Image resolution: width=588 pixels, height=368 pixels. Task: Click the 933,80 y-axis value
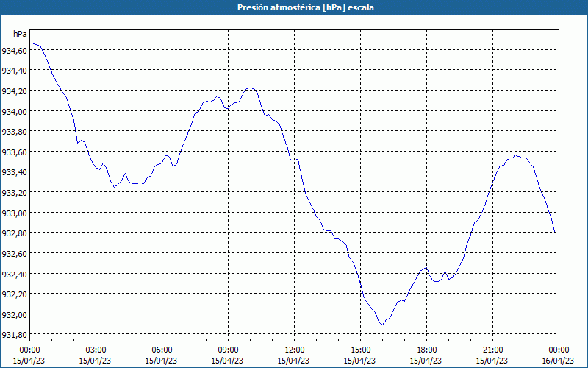pos(14,132)
